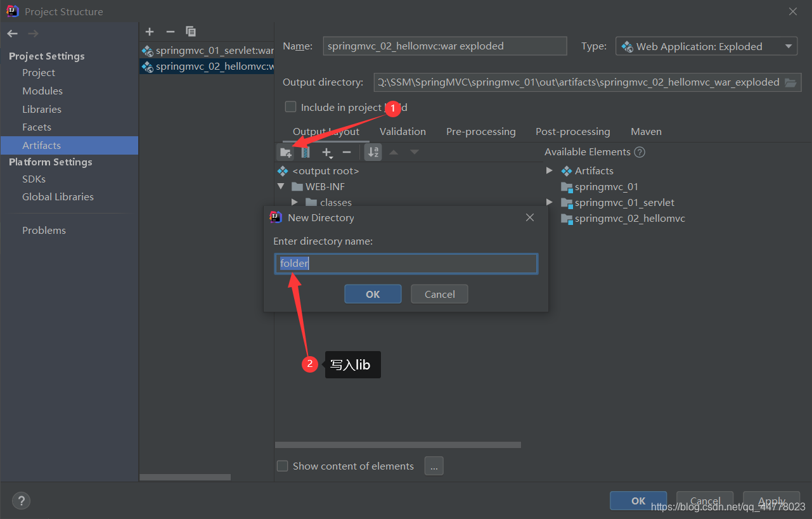Select SDKs under Platform Settings

(x=34, y=179)
